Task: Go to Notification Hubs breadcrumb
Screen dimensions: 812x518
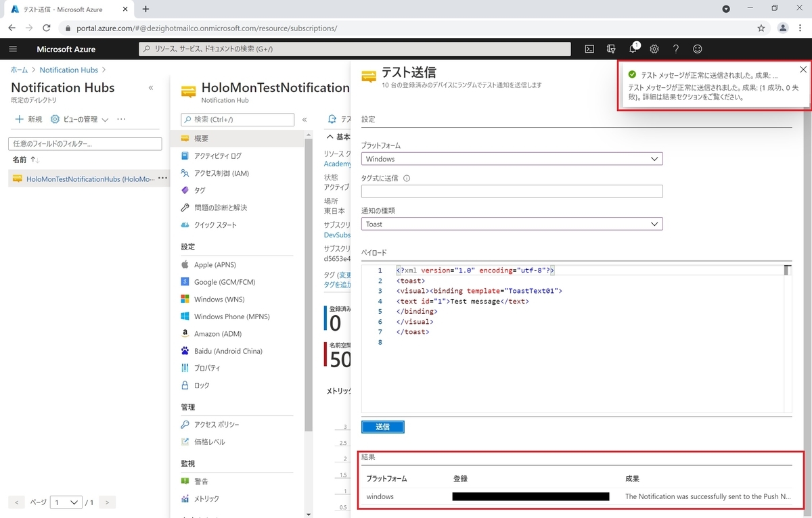Action: (x=69, y=70)
